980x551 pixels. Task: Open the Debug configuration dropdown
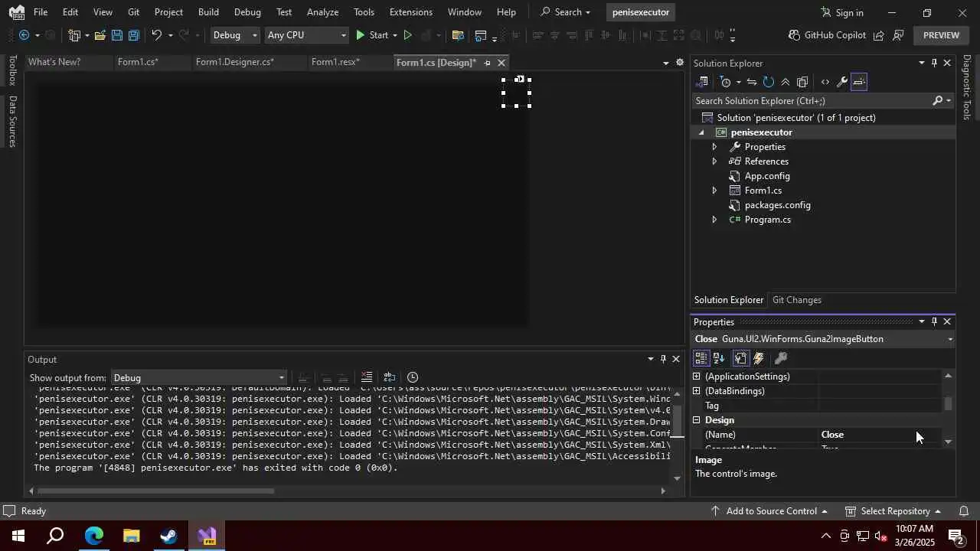pyautogui.click(x=236, y=35)
